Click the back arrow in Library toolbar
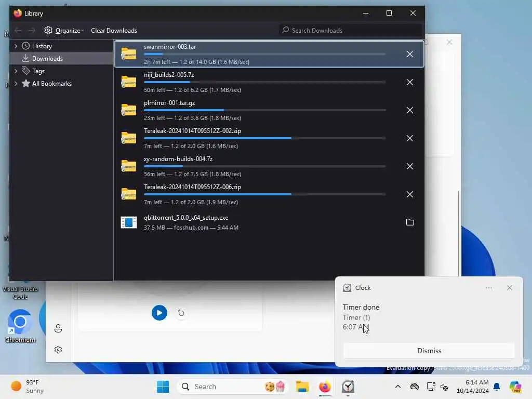The width and height of the screenshot is (532, 399). 18,31
